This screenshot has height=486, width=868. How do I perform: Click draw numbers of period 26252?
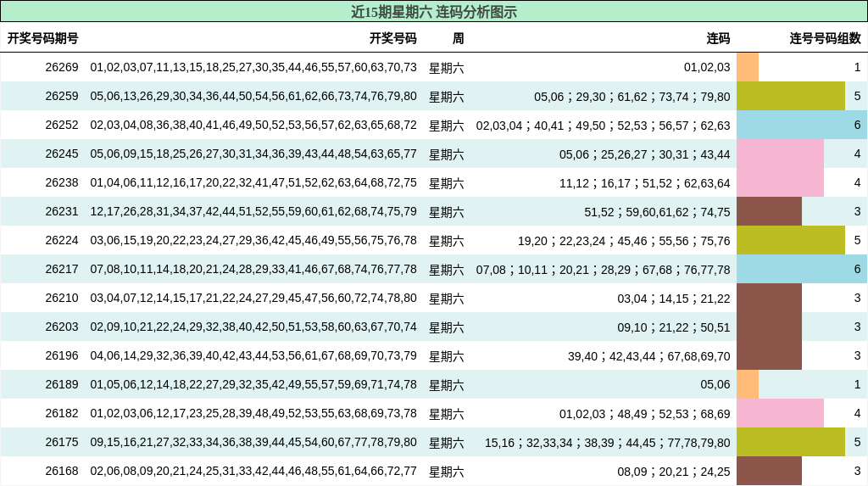(253, 125)
